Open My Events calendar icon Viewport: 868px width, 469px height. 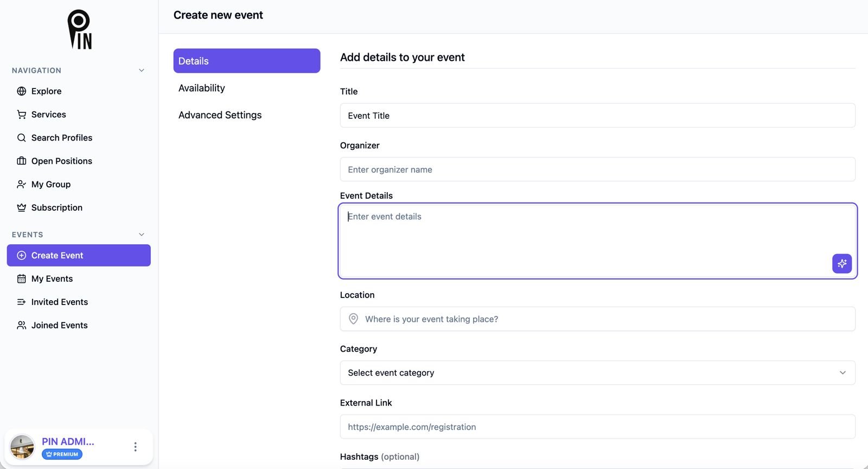pos(22,279)
